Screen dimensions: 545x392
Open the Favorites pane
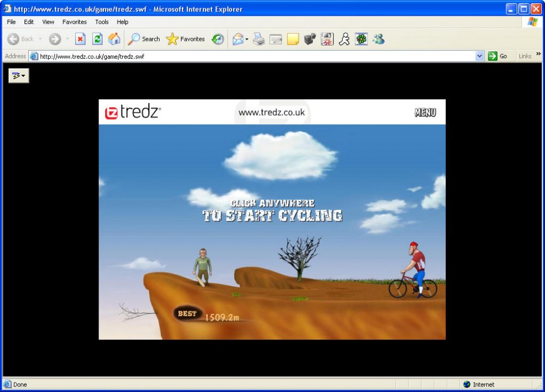click(x=185, y=39)
